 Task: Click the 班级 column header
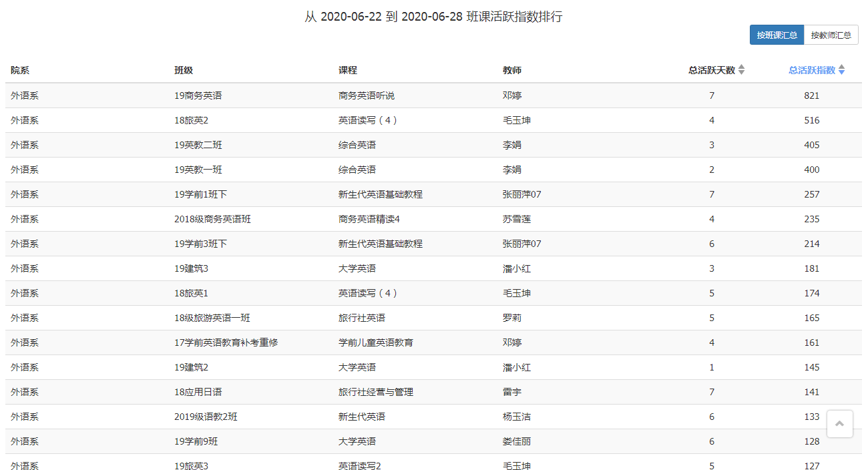(x=184, y=70)
